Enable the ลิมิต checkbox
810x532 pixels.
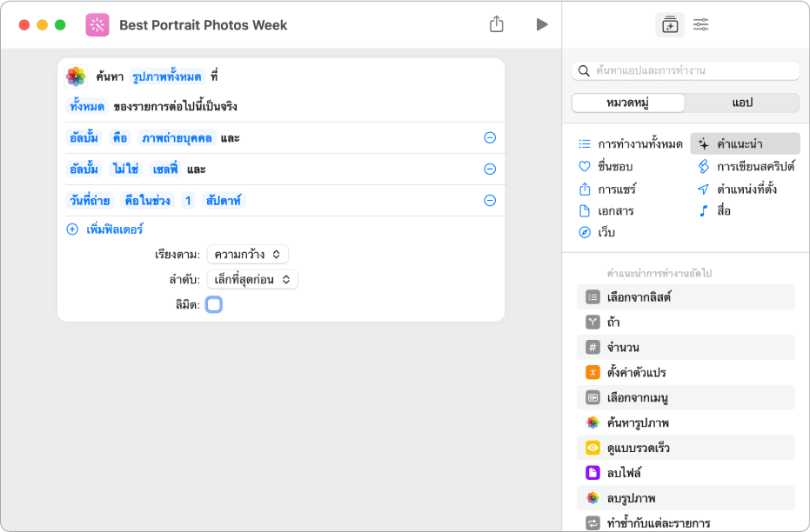[214, 304]
